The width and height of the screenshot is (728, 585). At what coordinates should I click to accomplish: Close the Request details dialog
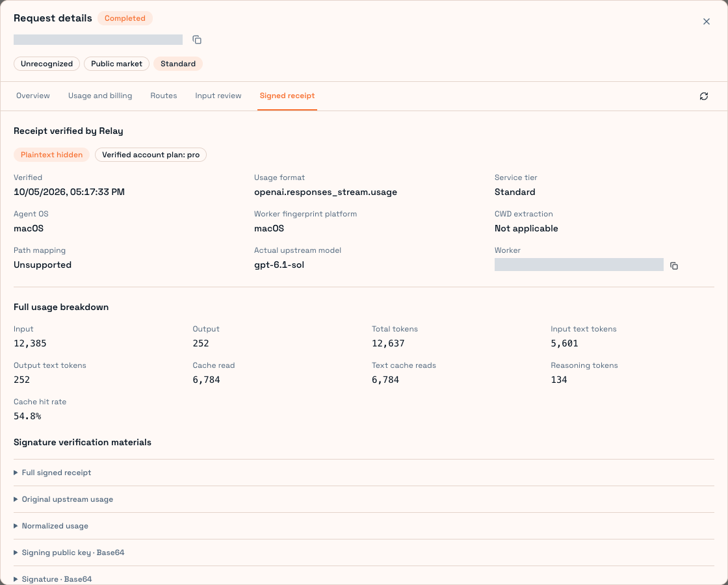[706, 21]
